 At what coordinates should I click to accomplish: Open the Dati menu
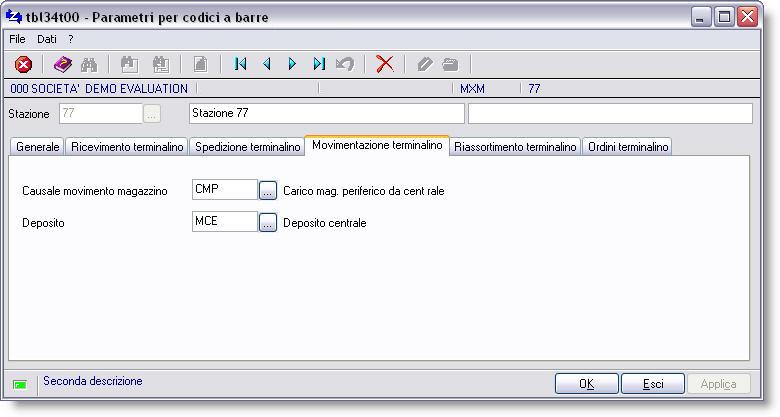[x=47, y=39]
